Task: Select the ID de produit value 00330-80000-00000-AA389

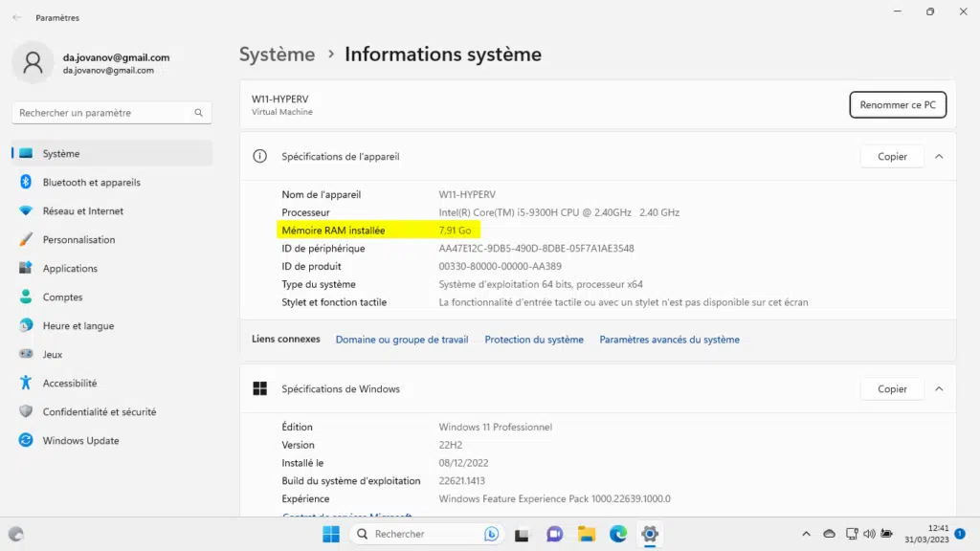Action: 500,267
